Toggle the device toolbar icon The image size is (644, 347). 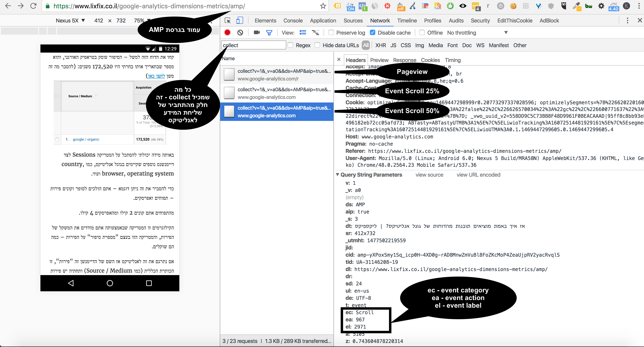(x=240, y=20)
